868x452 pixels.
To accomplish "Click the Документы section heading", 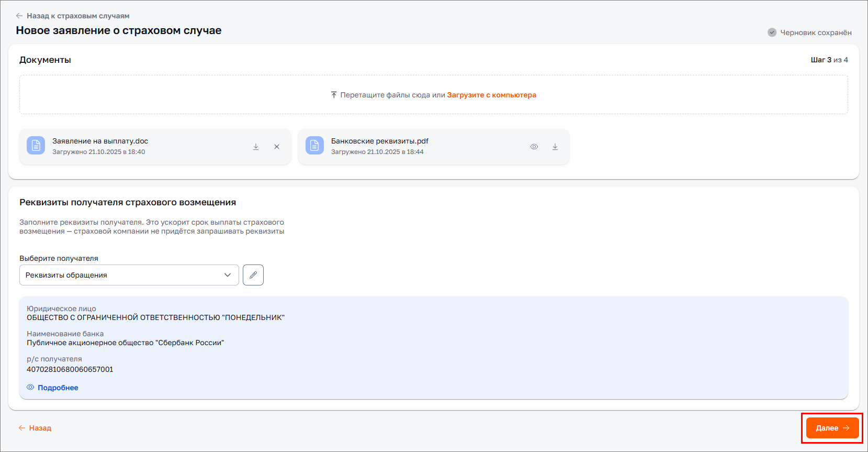I will click(45, 60).
